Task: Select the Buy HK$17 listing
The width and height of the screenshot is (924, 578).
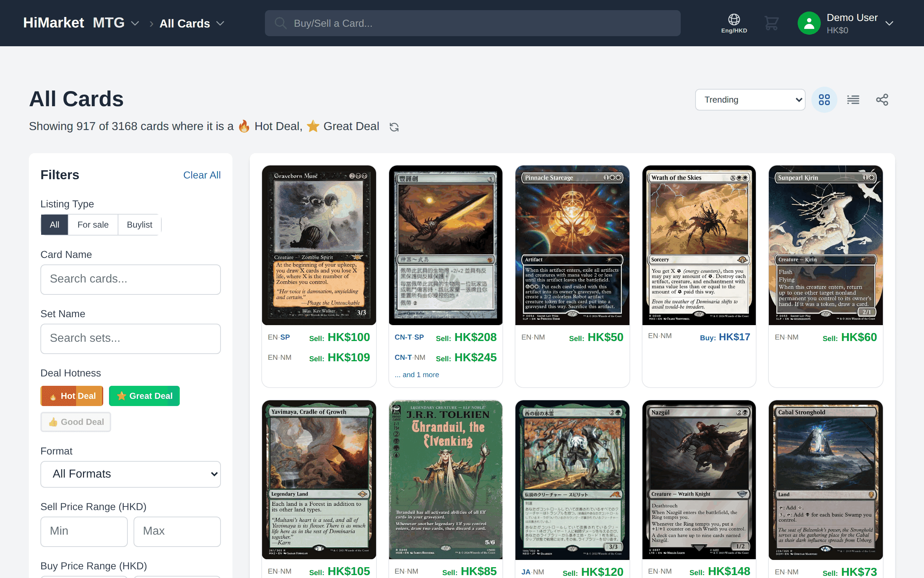Action: coord(699,337)
